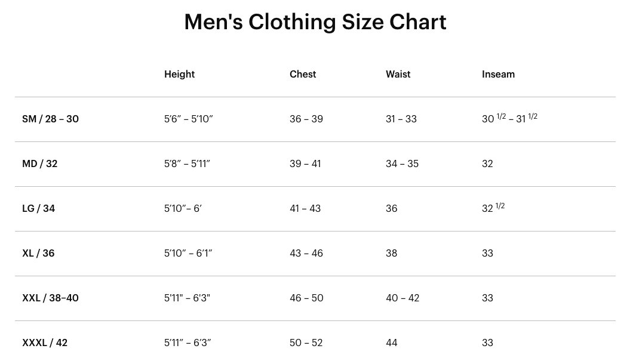Click the Inseam column header
Screen dimensions: 639x364
[498, 75]
